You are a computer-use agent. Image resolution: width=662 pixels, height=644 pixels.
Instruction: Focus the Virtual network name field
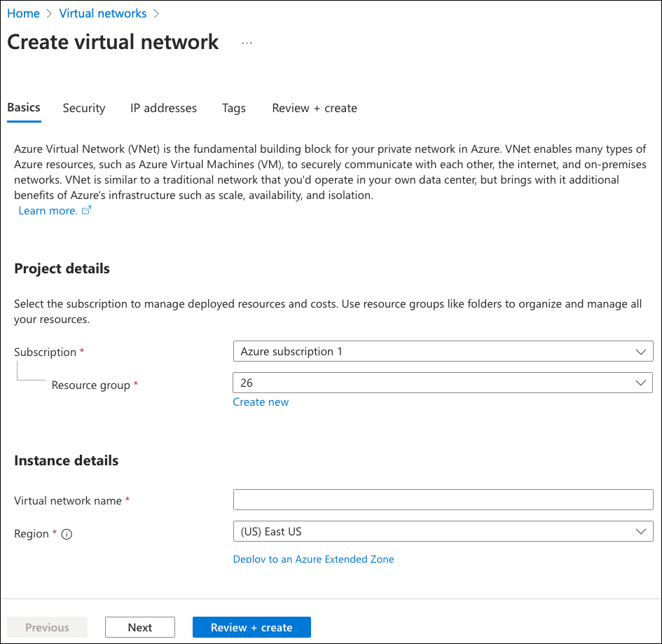tap(442, 500)
